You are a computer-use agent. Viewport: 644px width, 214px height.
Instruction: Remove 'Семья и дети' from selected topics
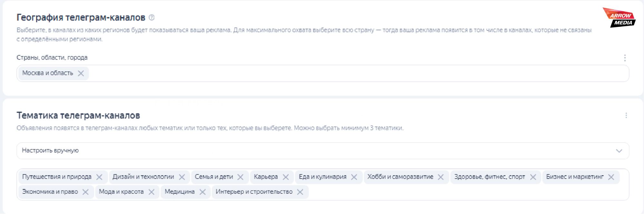(240, 177)
